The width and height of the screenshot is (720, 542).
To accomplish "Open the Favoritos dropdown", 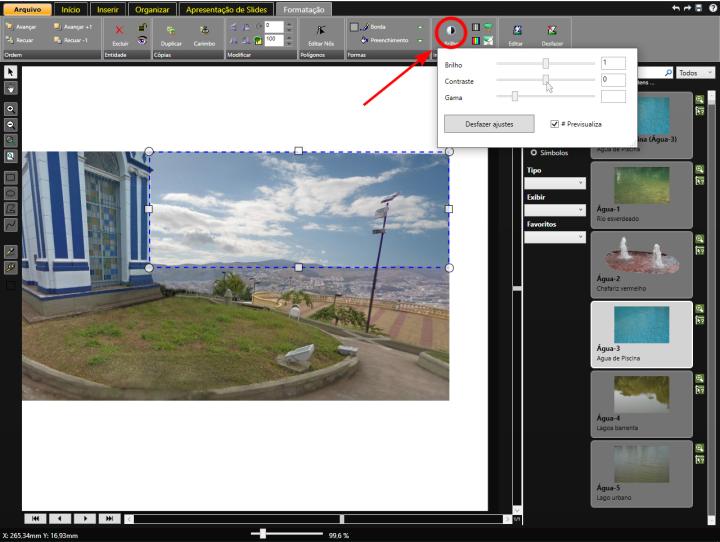I will click(x=555, y=237).
